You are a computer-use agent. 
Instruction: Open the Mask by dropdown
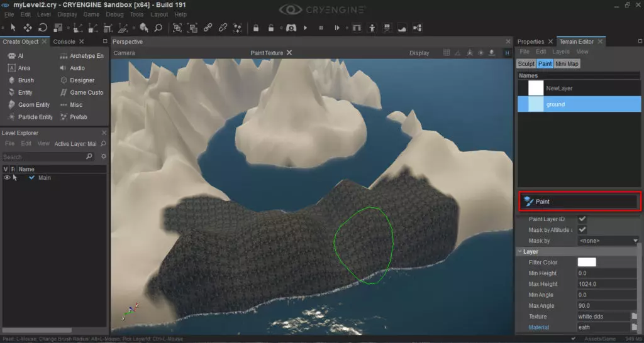click(x=608, y=241)
